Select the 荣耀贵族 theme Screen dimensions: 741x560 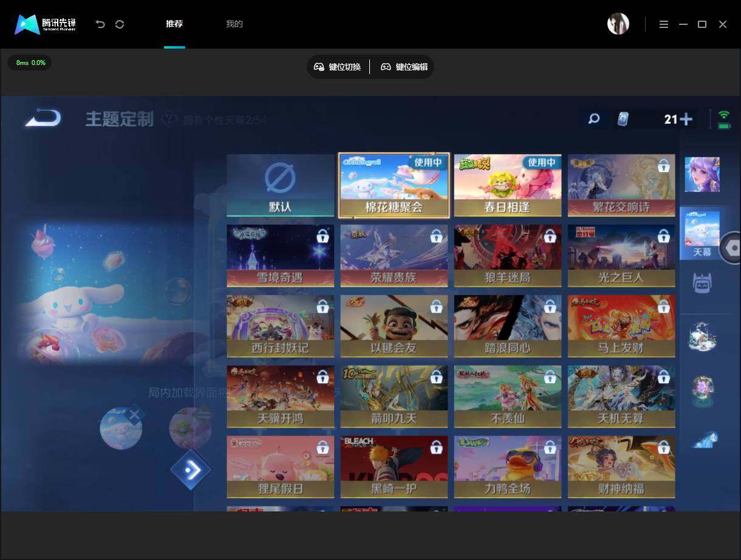click(x=394, y=256)
